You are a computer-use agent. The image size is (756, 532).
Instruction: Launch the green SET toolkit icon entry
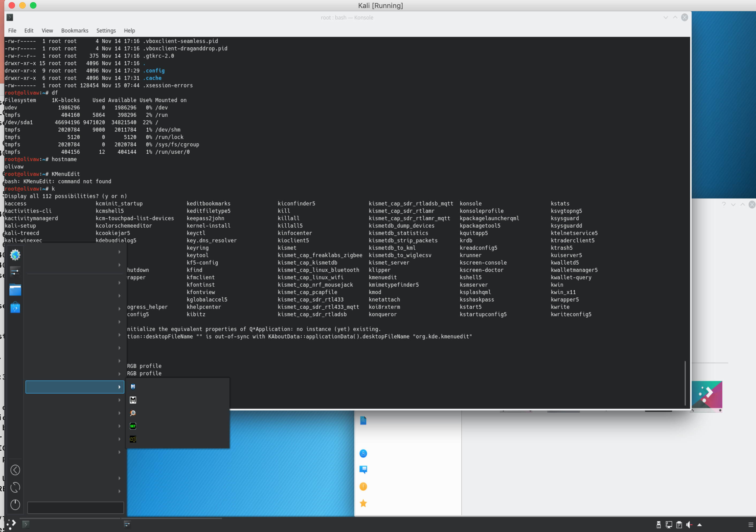pyautogui.click(x=133, y=426)
